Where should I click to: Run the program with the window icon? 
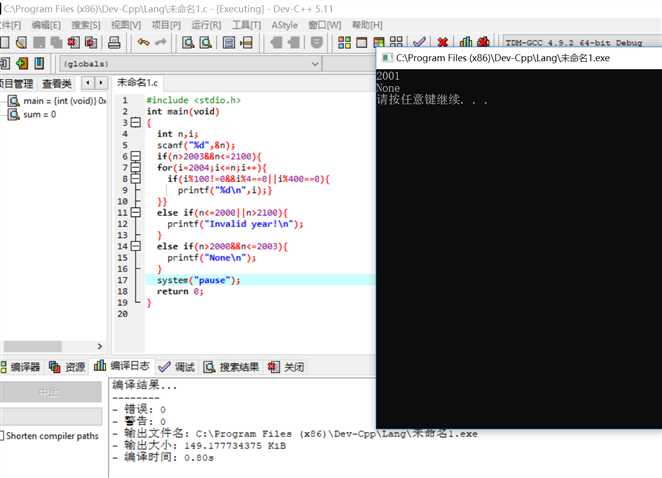(x=362, y=42)
